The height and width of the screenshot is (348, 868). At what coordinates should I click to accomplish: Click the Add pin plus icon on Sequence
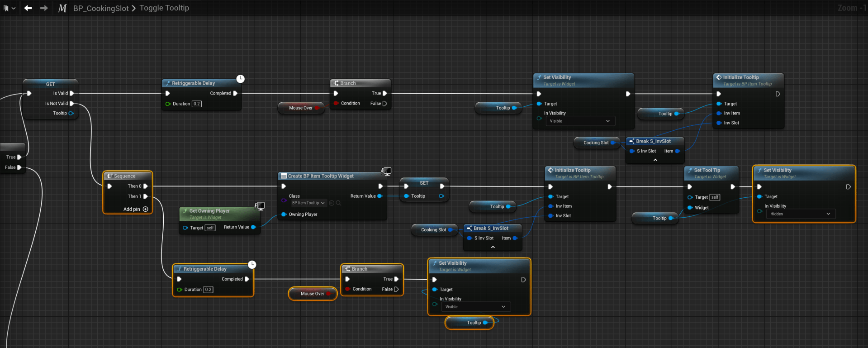(146, 209)
